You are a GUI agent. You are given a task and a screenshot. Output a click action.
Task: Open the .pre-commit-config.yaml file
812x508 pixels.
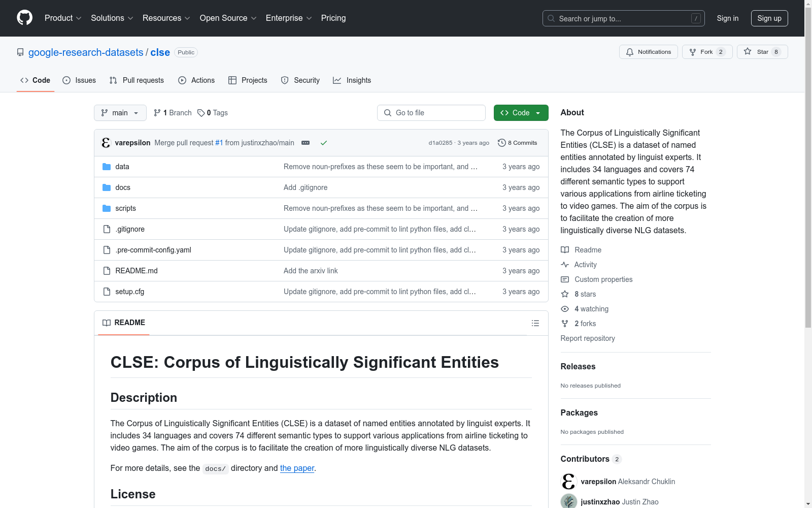(x=153, y=250)
